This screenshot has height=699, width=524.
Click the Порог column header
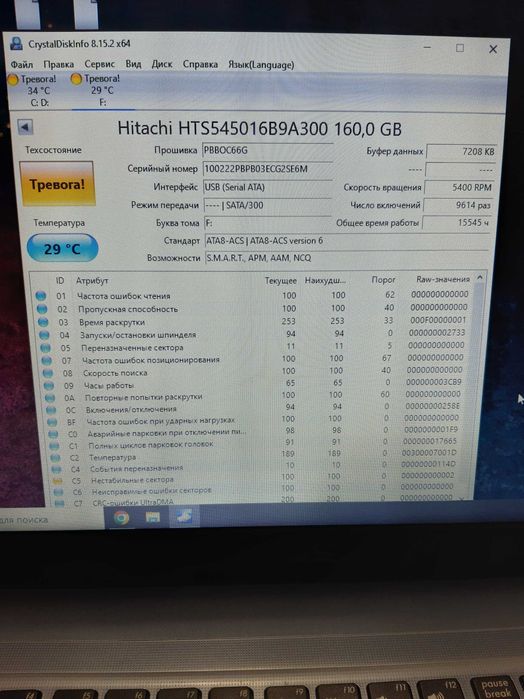pyautogui.click(x=384, y=280)
